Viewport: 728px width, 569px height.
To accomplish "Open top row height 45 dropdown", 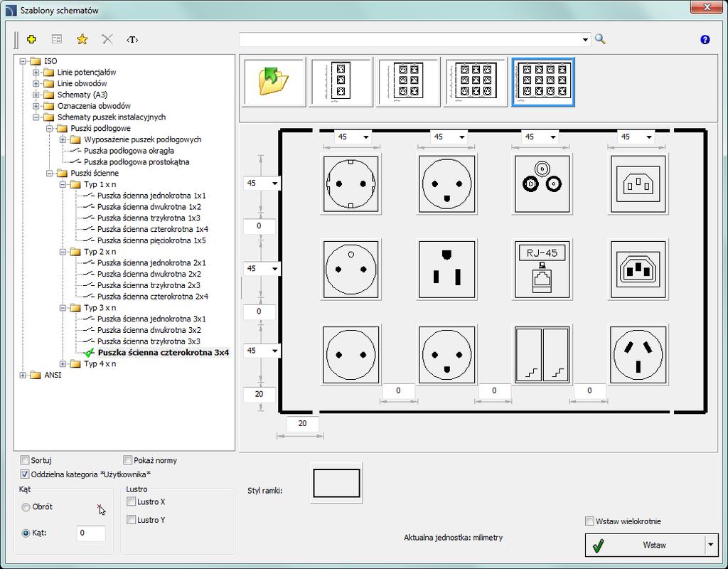I will (x=274, y=184).
